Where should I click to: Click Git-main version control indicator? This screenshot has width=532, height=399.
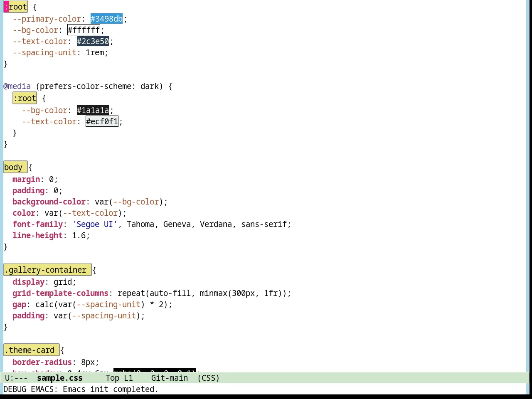170,378
